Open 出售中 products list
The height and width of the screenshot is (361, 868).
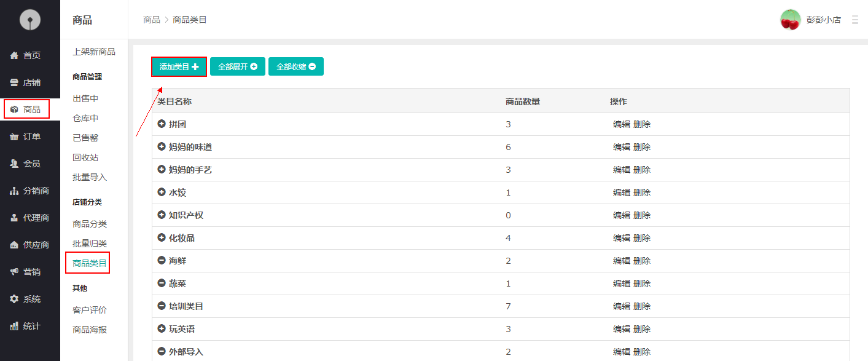point(85,98)
